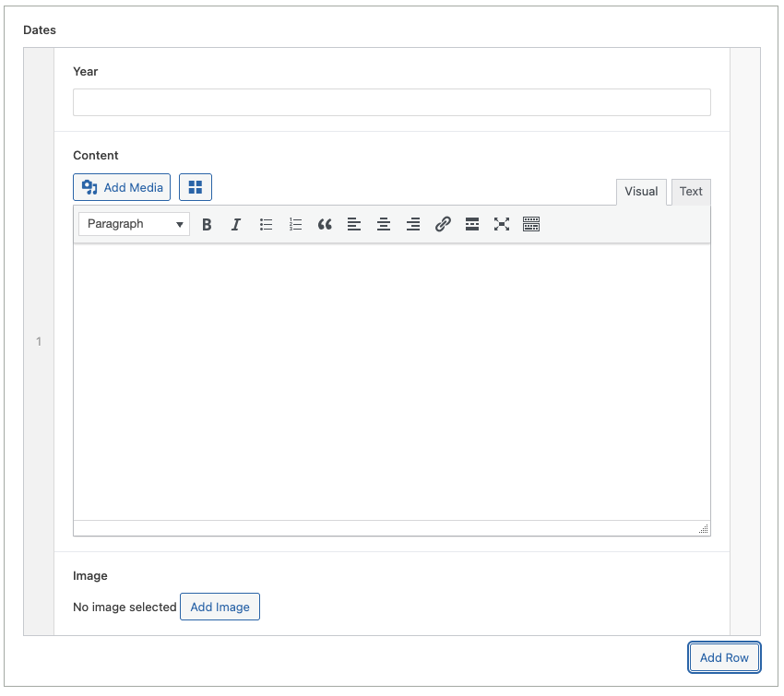Insert or edit a link
Screen dimensions: 784x696
[x=443, y=224]
